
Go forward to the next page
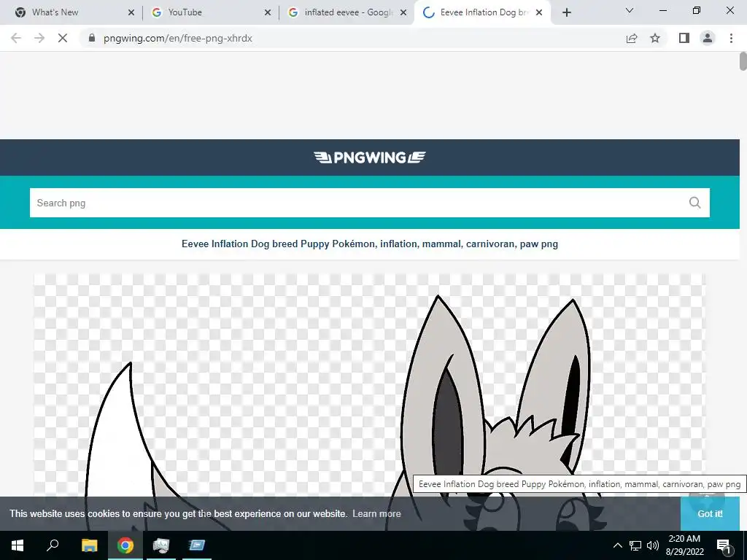click(x=39, y=38)
